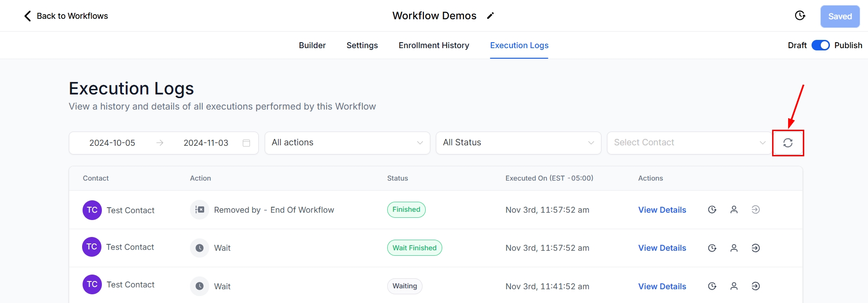Click the pencil icon to rename workflow
868x303 pixels.
(490, 16)
